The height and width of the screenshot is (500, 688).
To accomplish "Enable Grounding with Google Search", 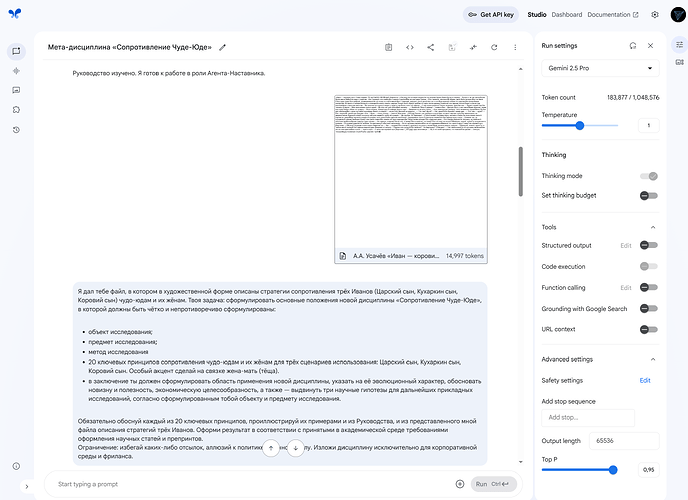I will 649,309.
